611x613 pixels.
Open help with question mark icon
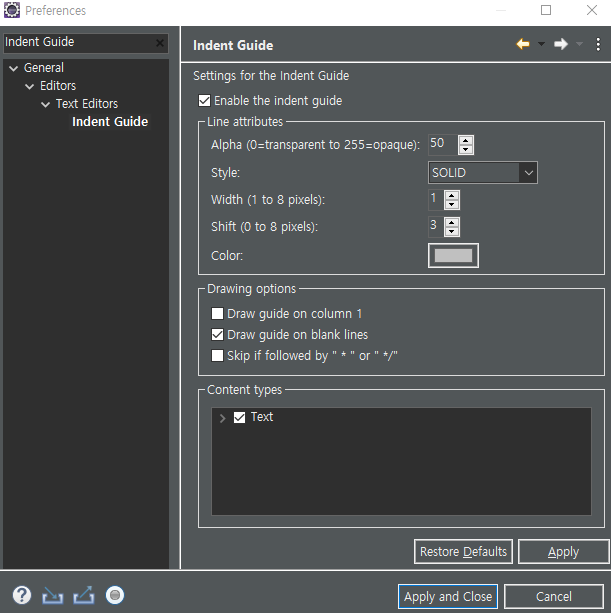coord(22,595)
